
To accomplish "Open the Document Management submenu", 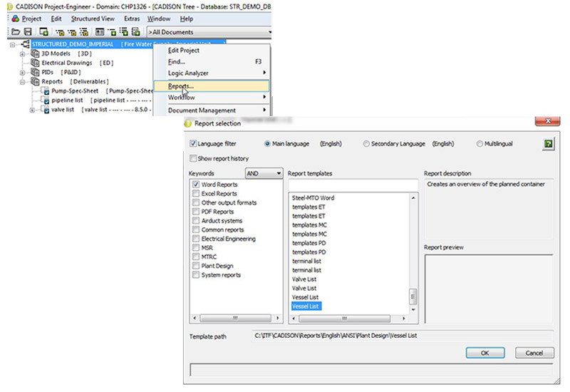I will pos(212,110).
